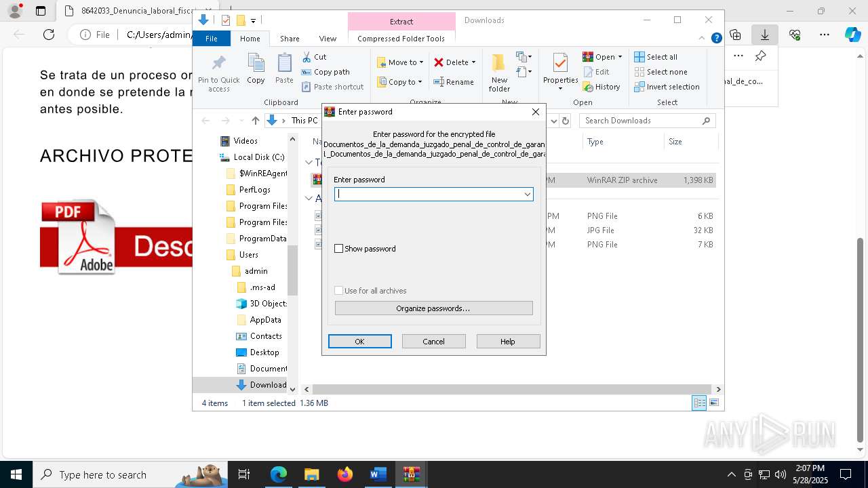Switch to the Home ribbon tab
868x488 pixels.
pyautogui.click(x=250, y=39)
